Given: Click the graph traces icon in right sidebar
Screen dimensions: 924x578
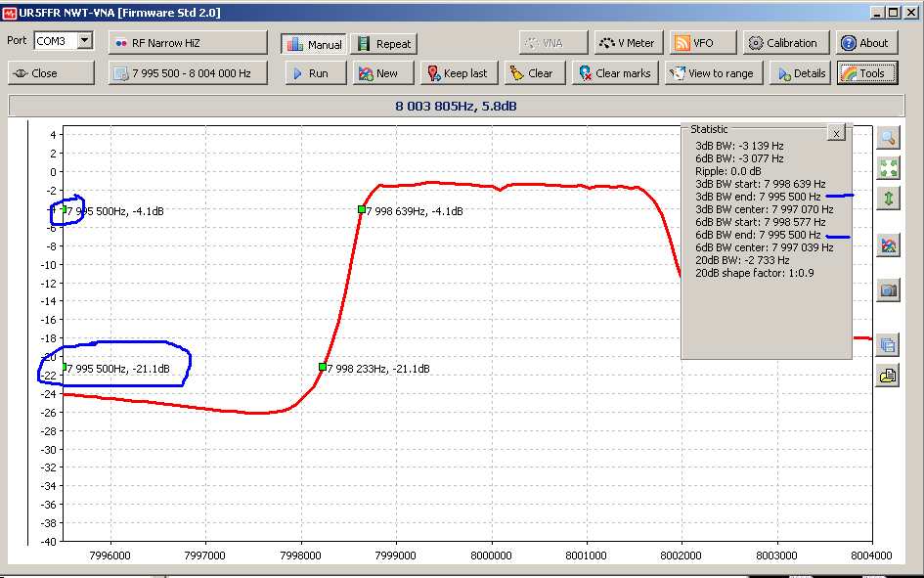Looking at the screenshot, I should pyautogui.click(x=888, y=245).
